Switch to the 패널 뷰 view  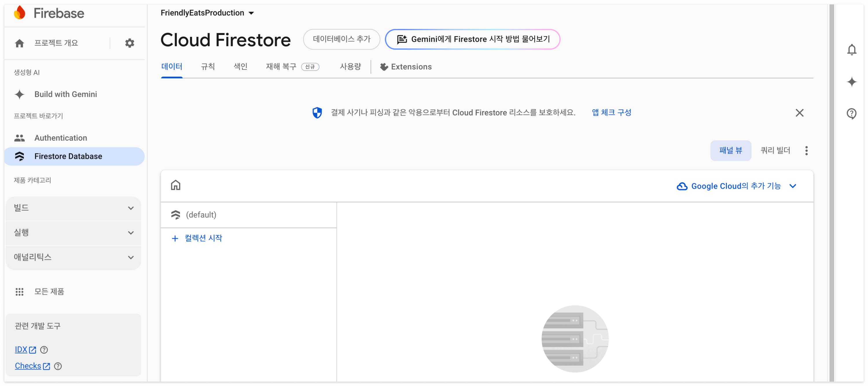[731, 151]
